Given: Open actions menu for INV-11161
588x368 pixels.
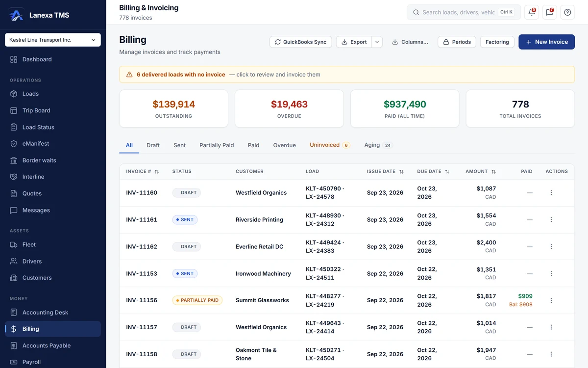Looking at the screenshot, I should point(551,220).
